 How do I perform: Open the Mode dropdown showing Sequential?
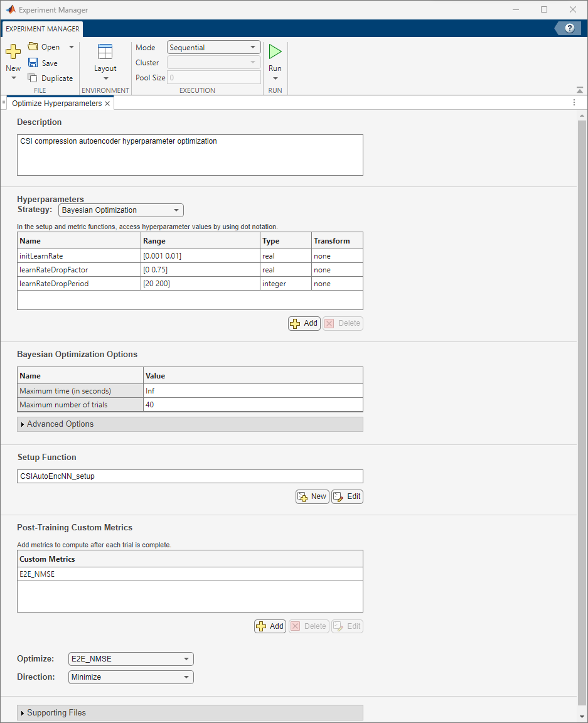(x=213, y=47)
